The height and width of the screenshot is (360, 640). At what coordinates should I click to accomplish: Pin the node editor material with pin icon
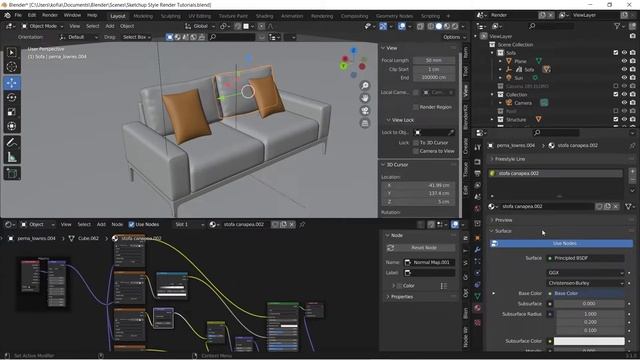[302, 224]
